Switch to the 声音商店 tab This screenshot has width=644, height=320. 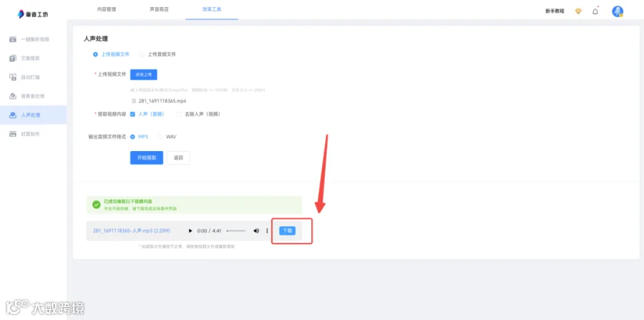[159, 9]
